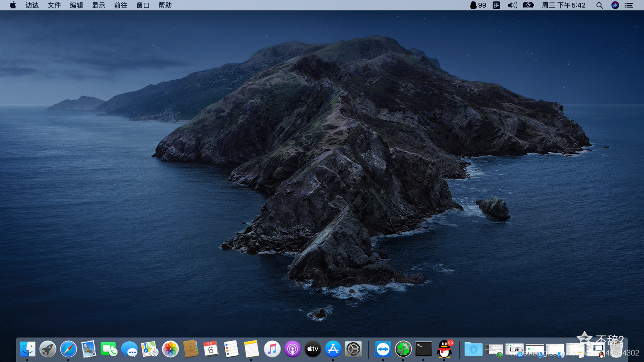The height and width of the screenshot is (362, 644).
Task: Open Finder from the Dock
Action: point(27,349)
